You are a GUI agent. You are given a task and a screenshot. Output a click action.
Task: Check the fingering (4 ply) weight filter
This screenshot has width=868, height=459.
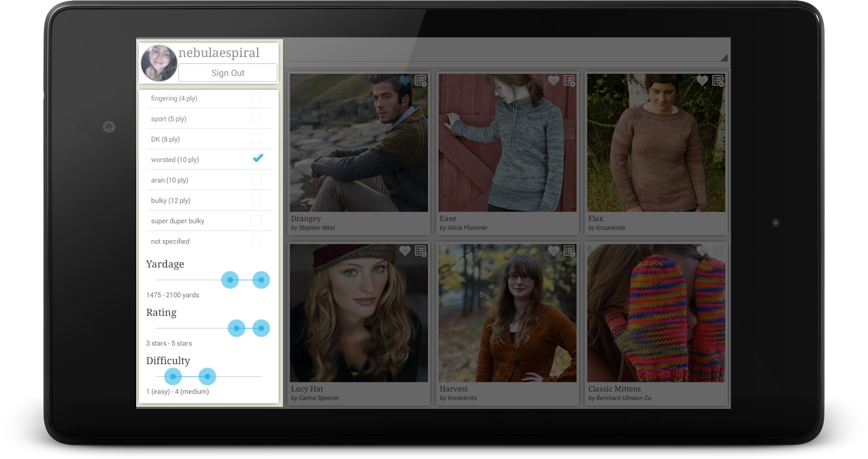(257, 98)
